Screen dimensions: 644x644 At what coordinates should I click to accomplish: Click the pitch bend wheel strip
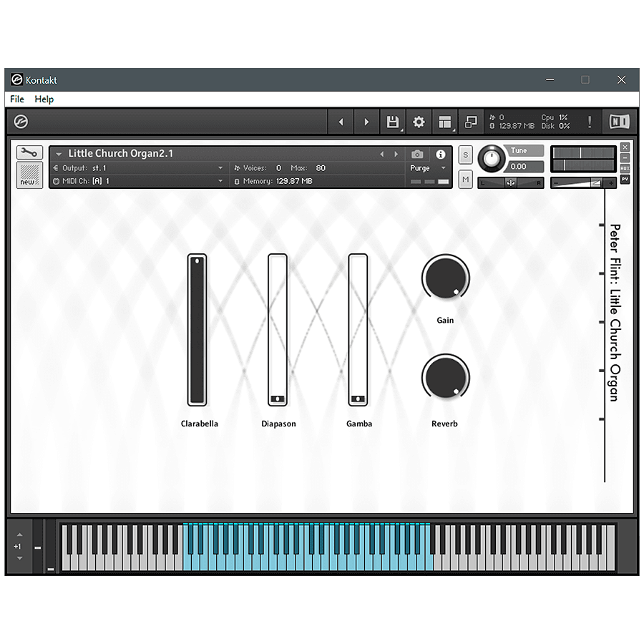[38, 546]
